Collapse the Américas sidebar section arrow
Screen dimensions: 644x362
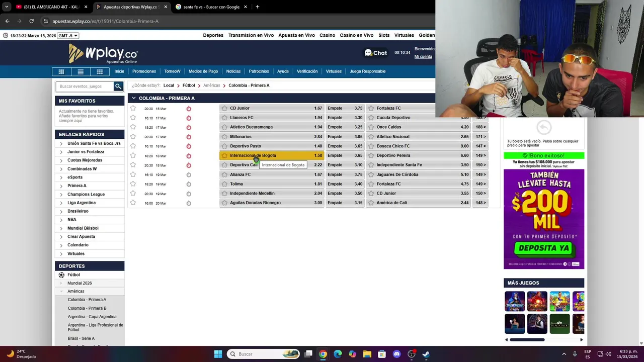pos(61,291)
